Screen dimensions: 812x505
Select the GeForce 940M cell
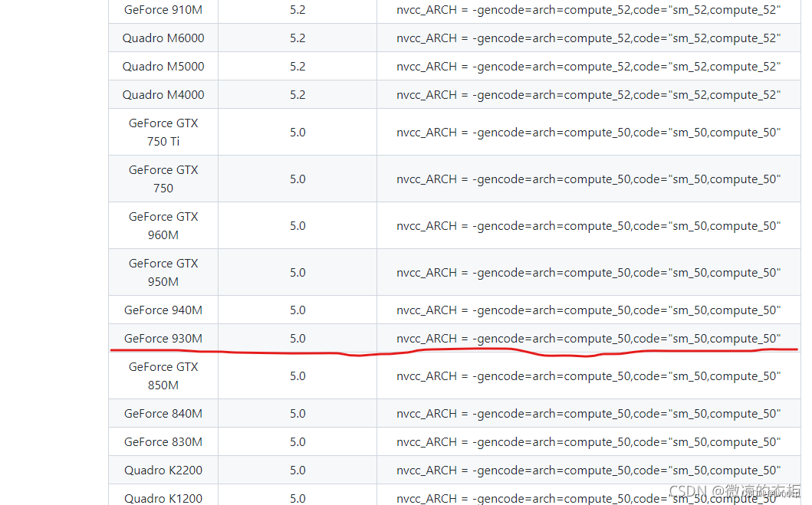point(163,310)
